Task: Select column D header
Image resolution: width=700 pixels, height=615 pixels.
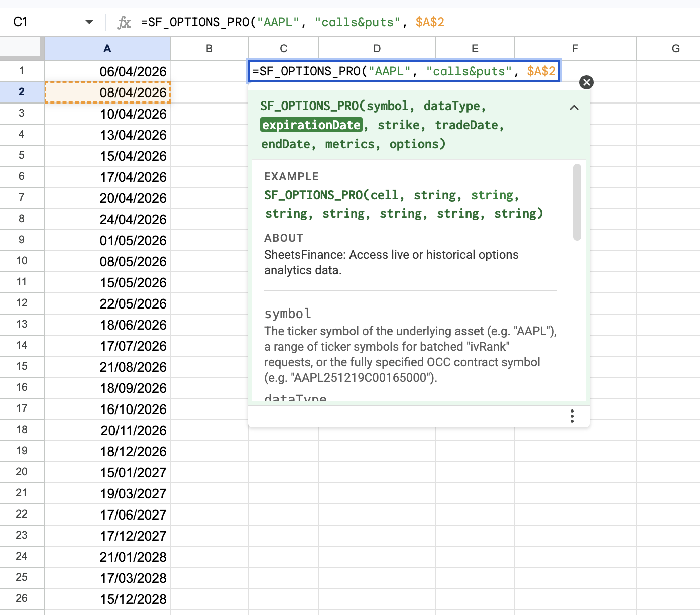Action: (x=377, y=49)
